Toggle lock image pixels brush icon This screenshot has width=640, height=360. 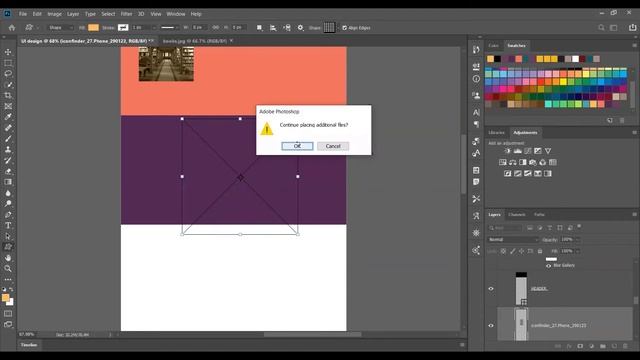(513, 251)
